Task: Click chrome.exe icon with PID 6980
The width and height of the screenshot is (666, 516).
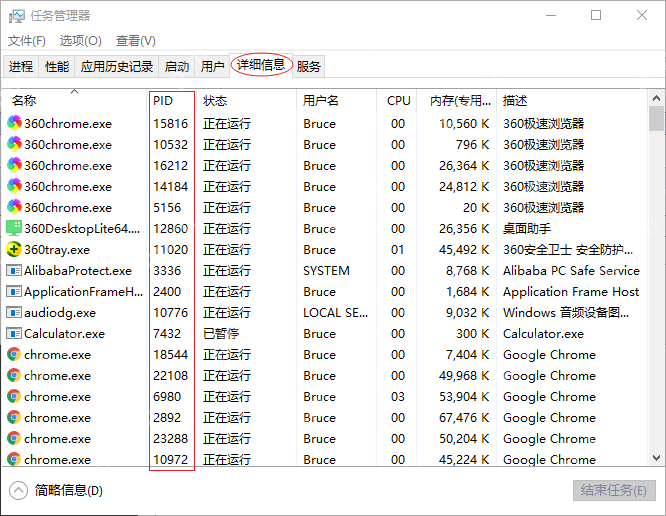Action: [x=14, y=396]
